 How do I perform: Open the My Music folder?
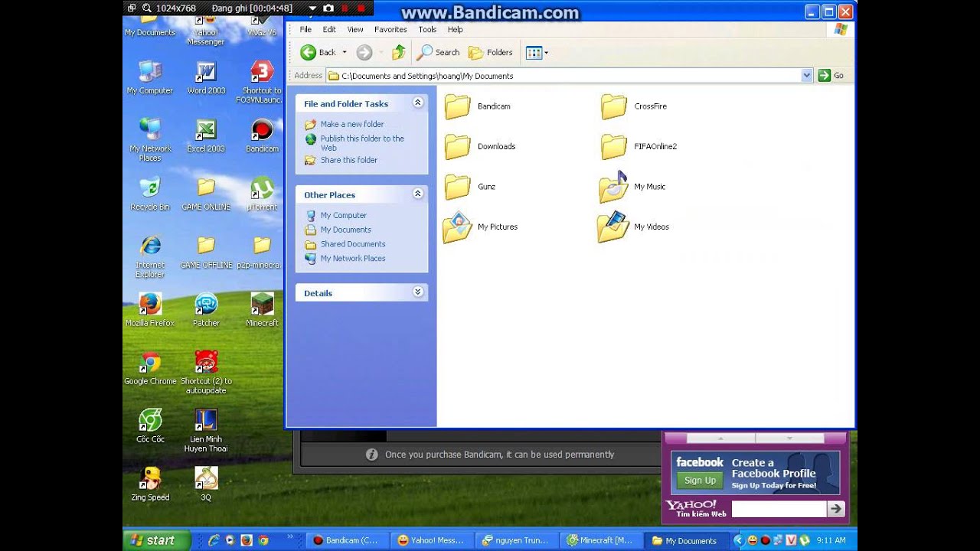pos(632,187)
